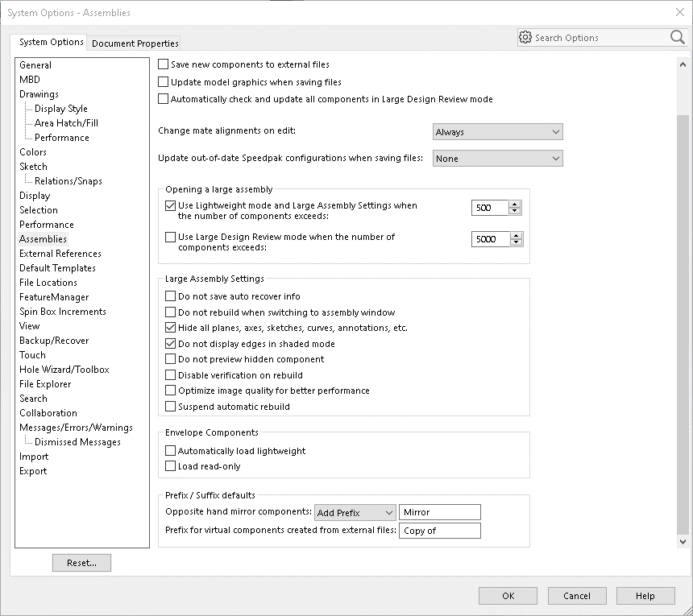Toggle Automatically check and update all components
The image size is (693, 616).
163,99
